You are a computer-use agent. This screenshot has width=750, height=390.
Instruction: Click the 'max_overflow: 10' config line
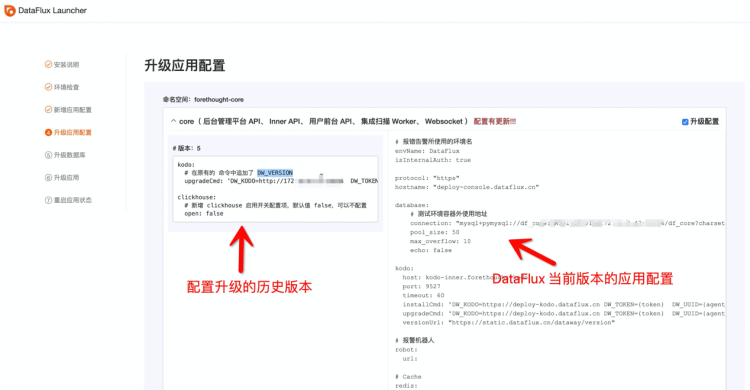pyautogui.click(x=440, y=241)
